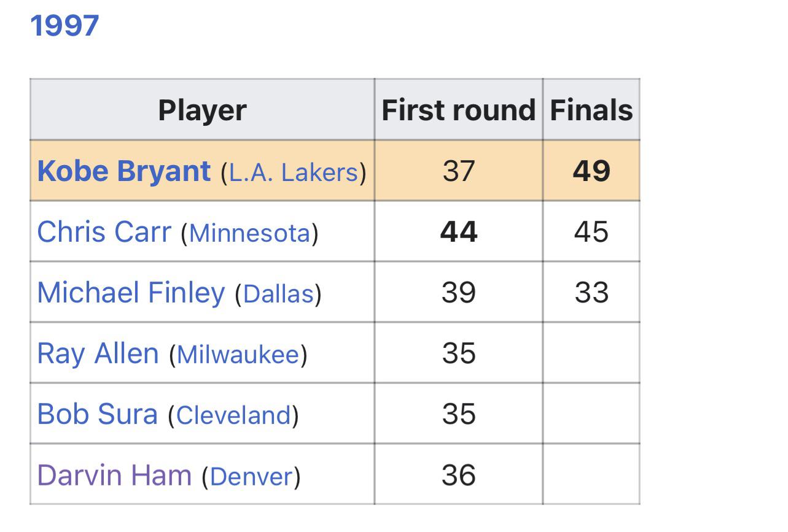The width and height of the screenshot is (788, 532).
Task: Open the Bob Sura player link
Action: [x=97, y=414]
